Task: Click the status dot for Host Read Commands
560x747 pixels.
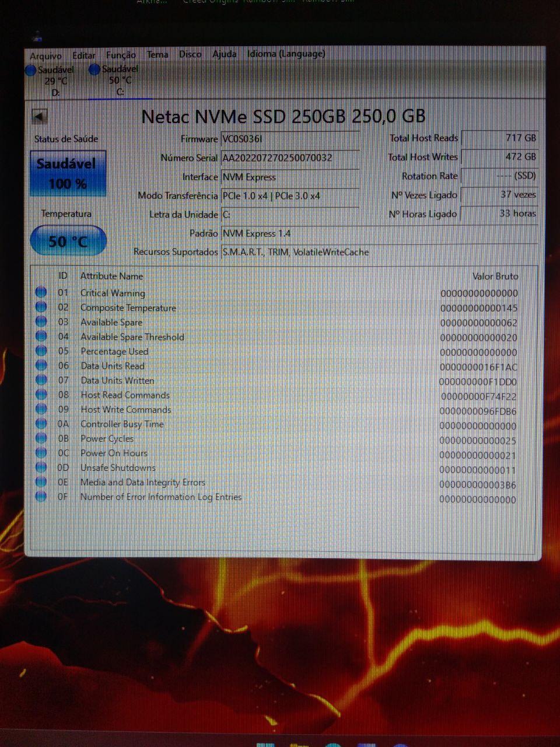Action: click(x=41, y=395)
